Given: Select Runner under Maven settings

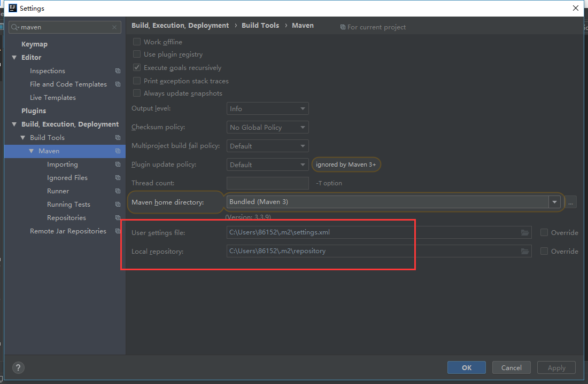Looking at the screenshot, I should click(x=58, y=191).
